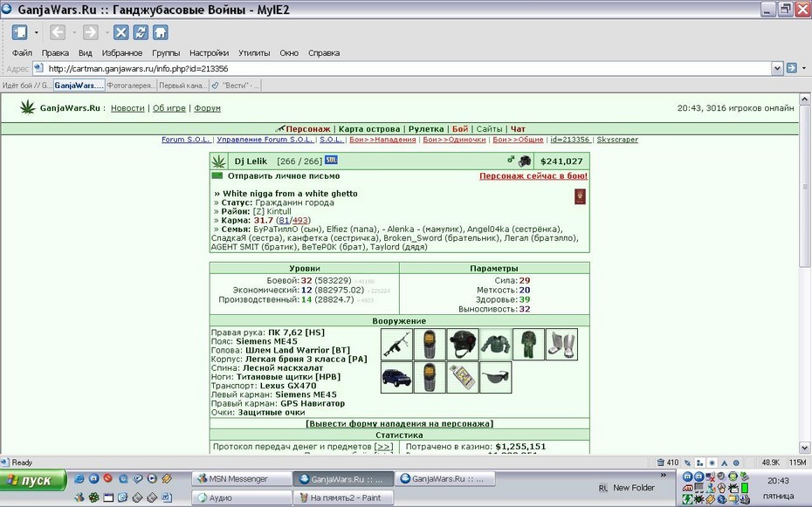Click the titanium shin guards thumbnail
Screen dimensions: 812x507
(561, 344)
